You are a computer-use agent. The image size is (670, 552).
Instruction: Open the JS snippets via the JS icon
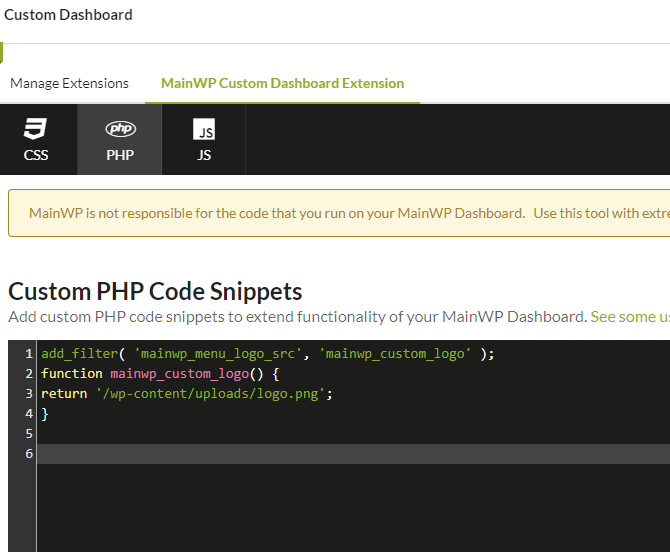click(204, 129)
